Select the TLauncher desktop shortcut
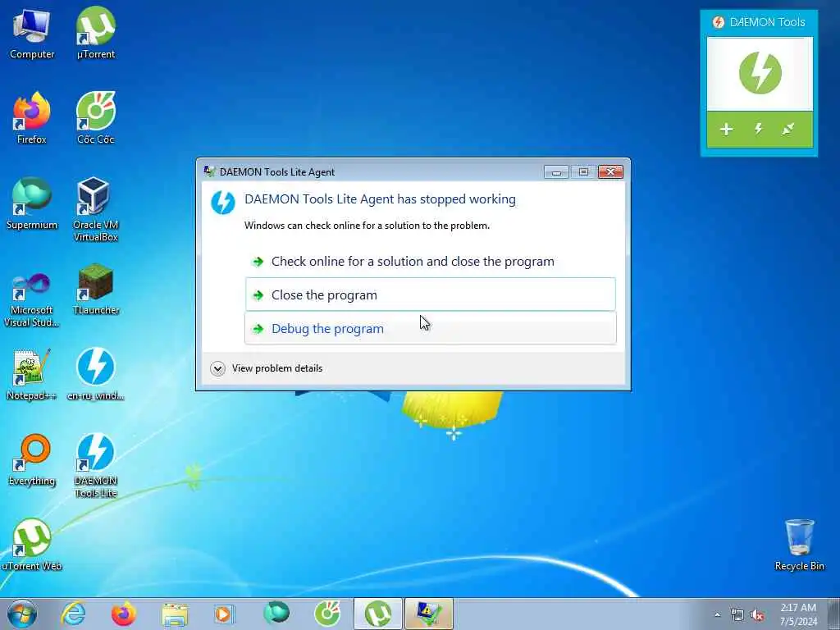The image size is (840, 630). pos(96,290)
